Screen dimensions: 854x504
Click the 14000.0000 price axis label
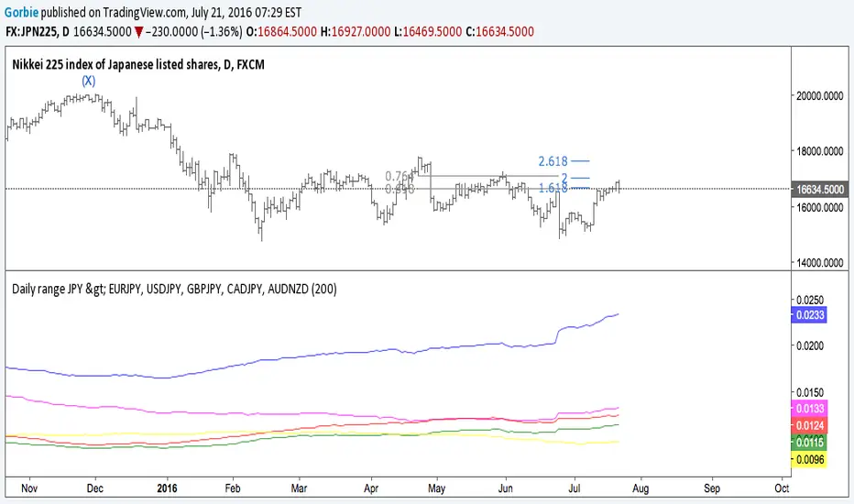click(820, 263)
